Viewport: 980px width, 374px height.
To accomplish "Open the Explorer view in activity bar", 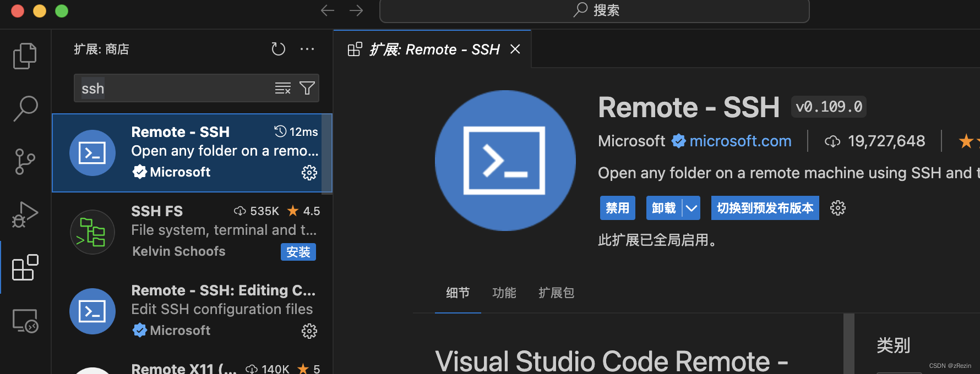I will coord(25,56).
